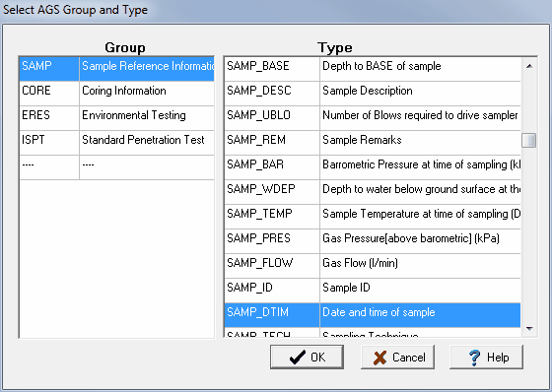Image resolution: width=552 pixels, height=392 pixels.
Task: Select the CORE group row
Action: (x=117, y=94)
